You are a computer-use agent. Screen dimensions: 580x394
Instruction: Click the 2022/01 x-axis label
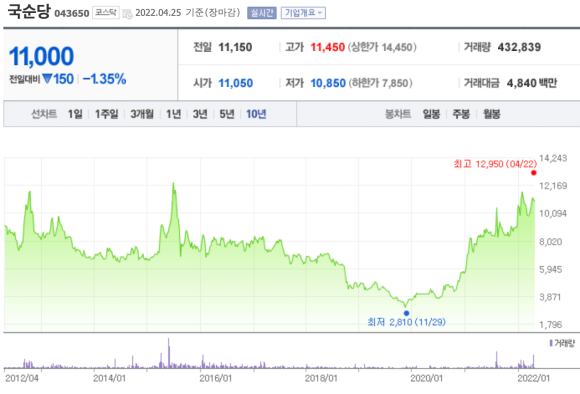[x=533, y=378]
